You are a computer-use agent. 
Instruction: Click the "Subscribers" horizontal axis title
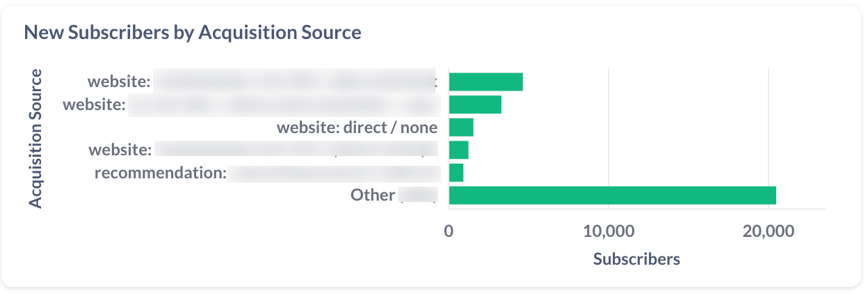point(636,259)
